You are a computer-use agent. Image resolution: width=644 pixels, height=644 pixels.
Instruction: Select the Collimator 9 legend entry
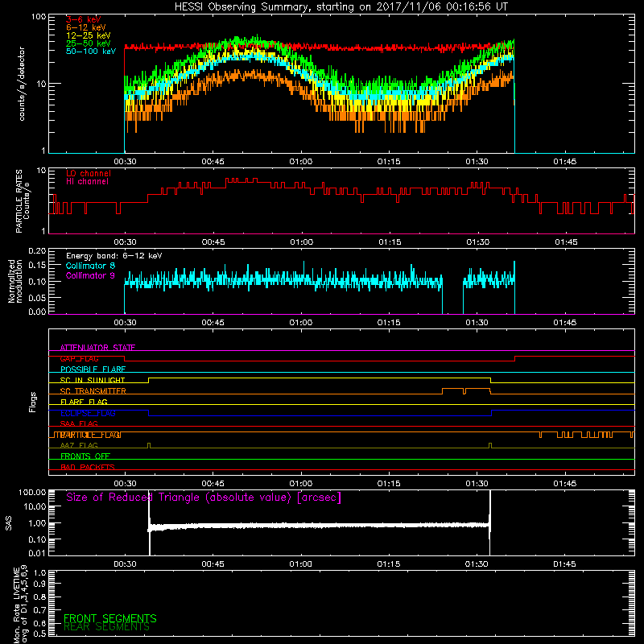pyautogui.click(x=90, y=275)
